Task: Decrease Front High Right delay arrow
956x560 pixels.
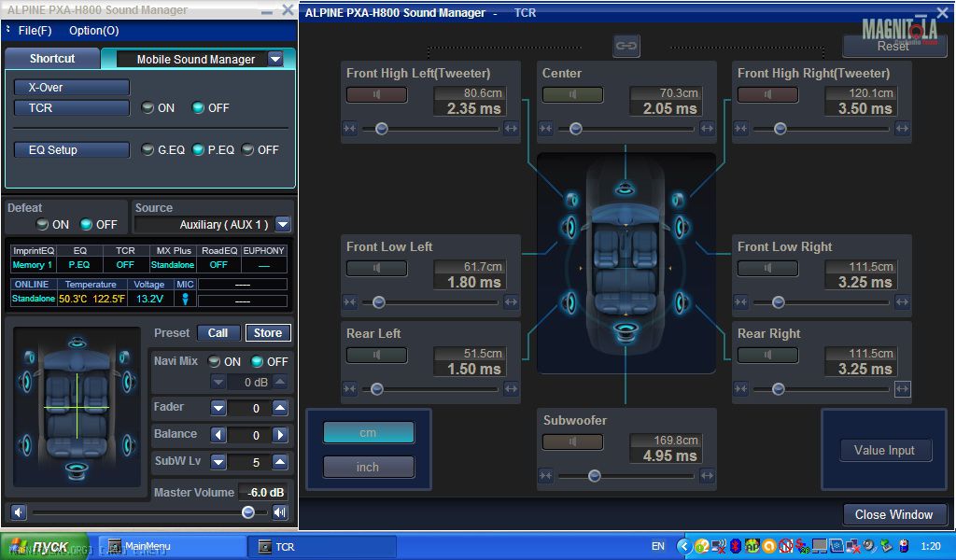Action: tap(740, 129)
